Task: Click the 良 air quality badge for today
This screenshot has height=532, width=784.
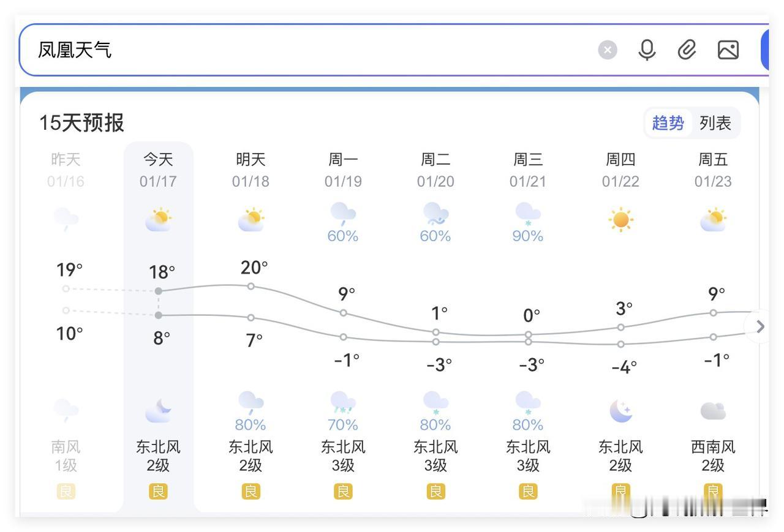Action: 158,491
